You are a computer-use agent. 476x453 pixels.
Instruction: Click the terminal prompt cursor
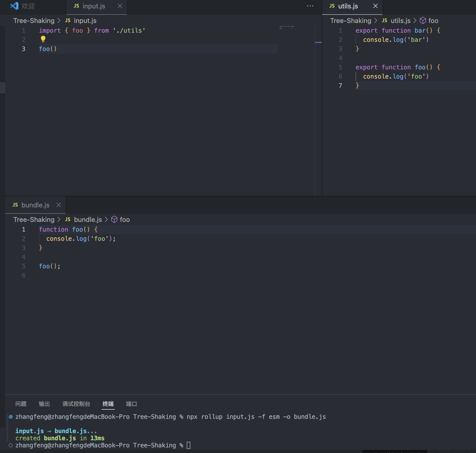tap(189, 445)
